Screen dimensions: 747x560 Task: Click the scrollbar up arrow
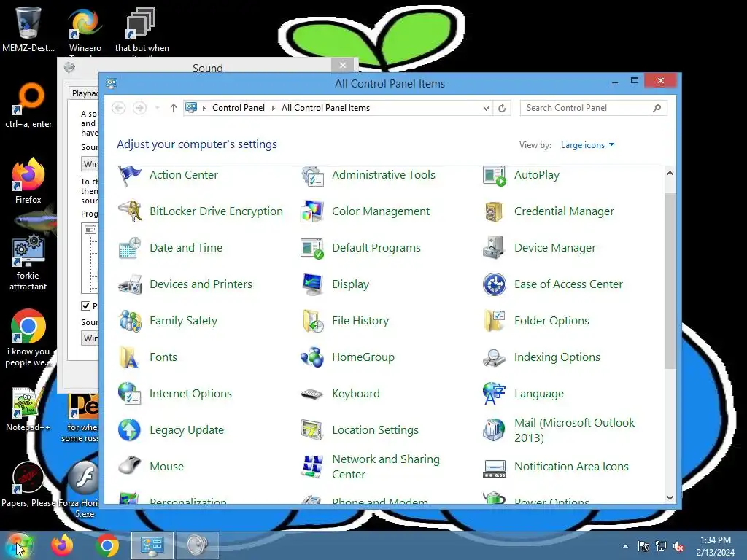coord(670,173)
